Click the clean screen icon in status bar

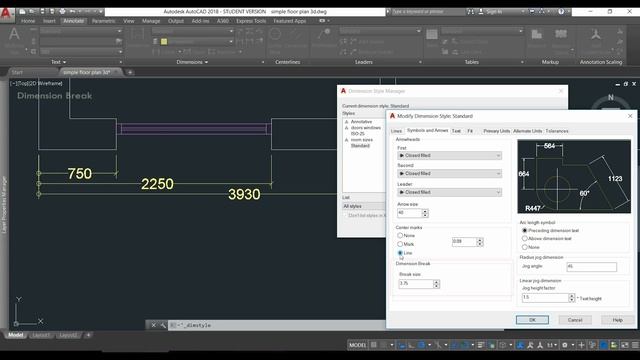[624, 345]
